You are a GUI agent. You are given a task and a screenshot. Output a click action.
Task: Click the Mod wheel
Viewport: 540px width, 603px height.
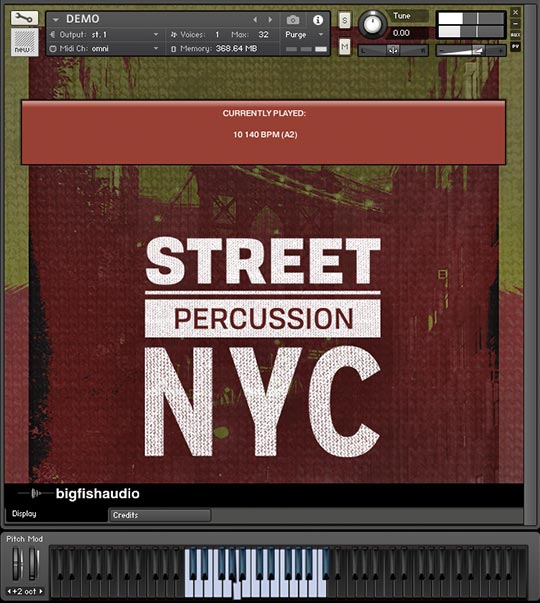(33, 564)
